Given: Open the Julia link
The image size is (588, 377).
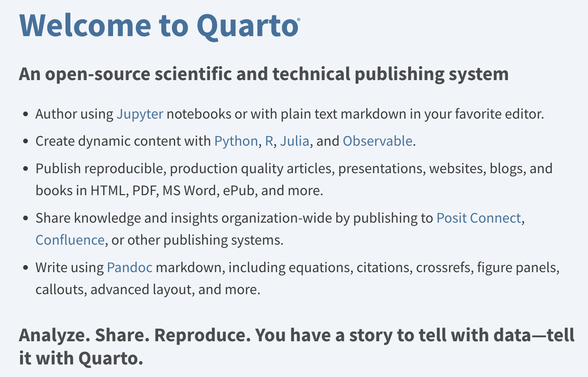Looking at the screenshot, I should pyautogui.click(x=294, y=141).
